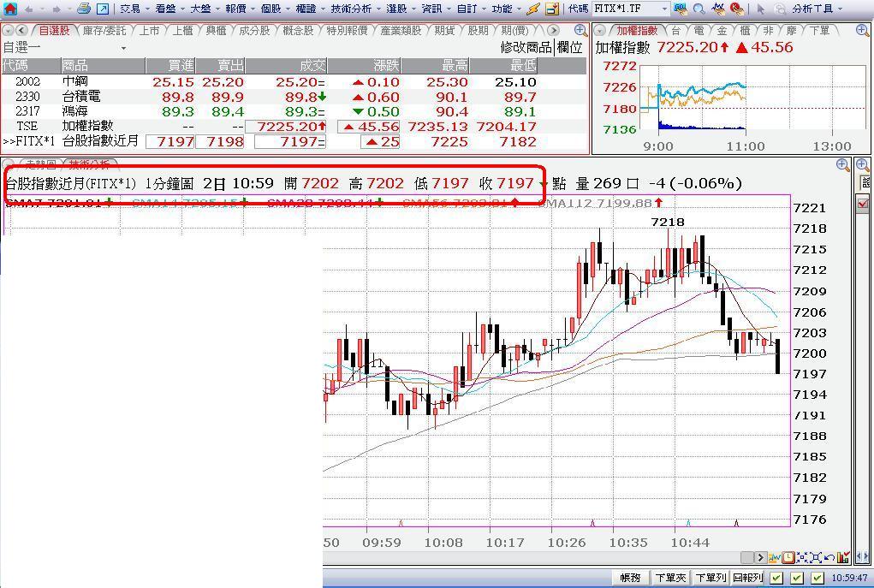Viewport: 874px width, 588px height.
Task: Click the chart horizontal scrollbar thumb
Action: pyautogui.click(x=747, y=557)
